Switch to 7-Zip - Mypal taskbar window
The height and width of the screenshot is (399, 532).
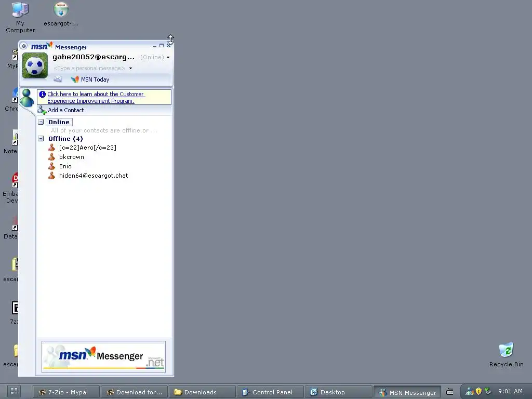pyautogui.click(x=66, y=392)
